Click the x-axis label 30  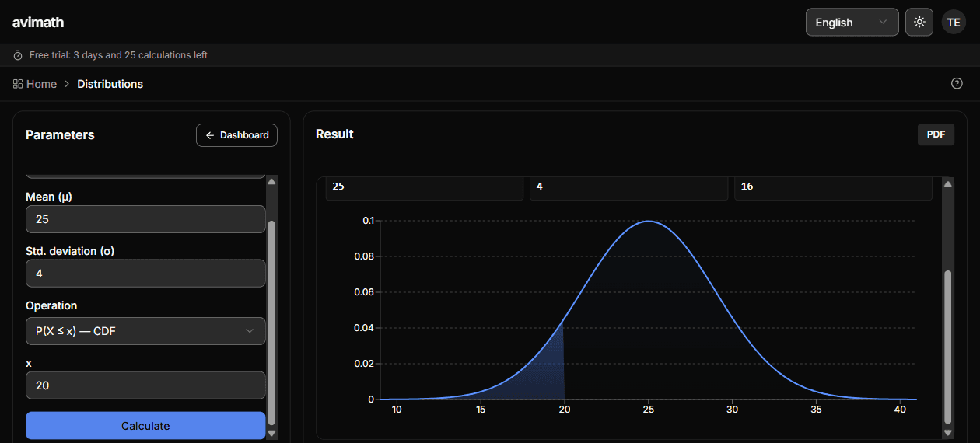(x=733, y=410)
